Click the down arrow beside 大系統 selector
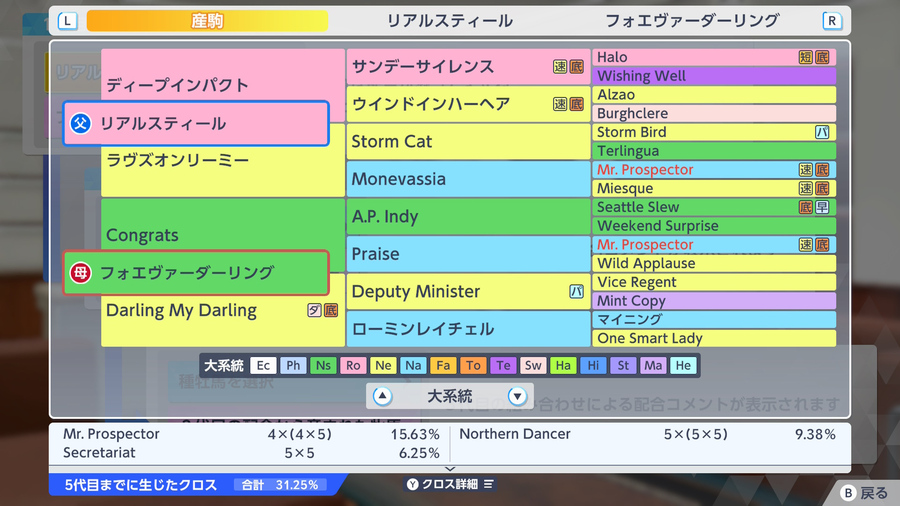This screenshot has width=900, height=506. point(517,396)
